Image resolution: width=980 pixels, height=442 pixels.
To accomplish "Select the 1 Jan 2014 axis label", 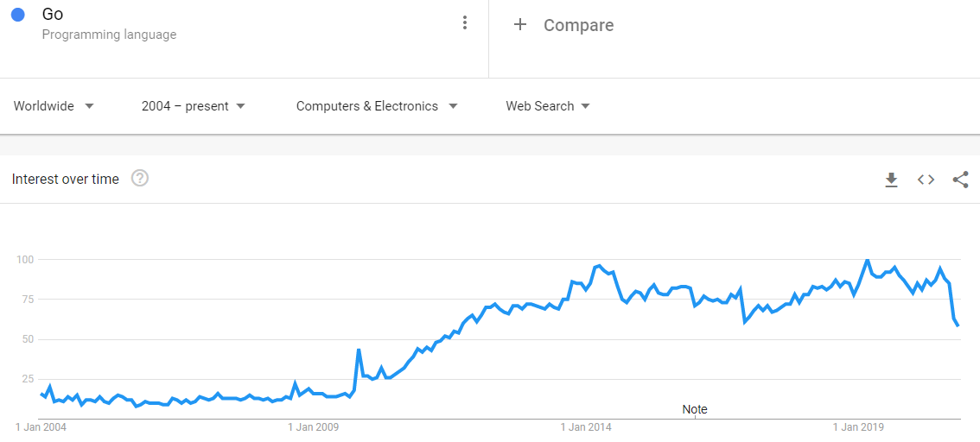I will click(x=586, y=427).
